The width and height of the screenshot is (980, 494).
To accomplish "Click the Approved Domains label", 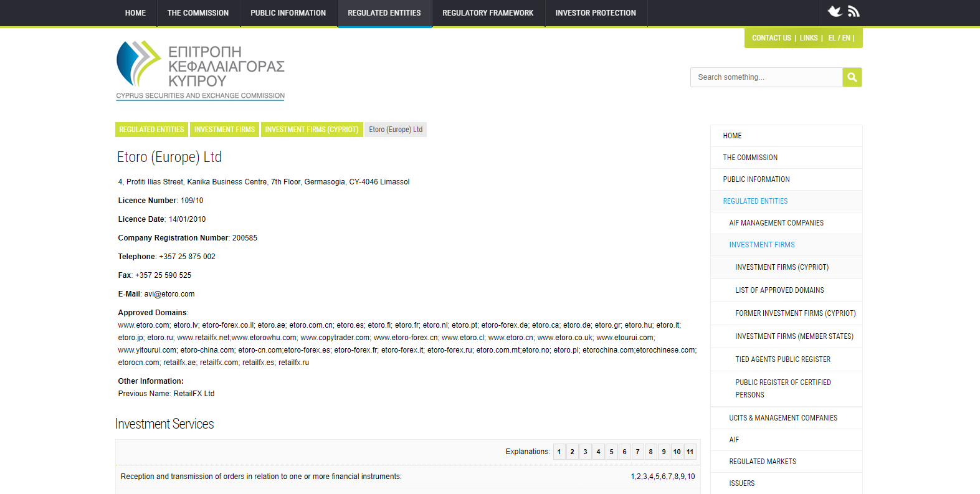I will [x=153, y=313].
